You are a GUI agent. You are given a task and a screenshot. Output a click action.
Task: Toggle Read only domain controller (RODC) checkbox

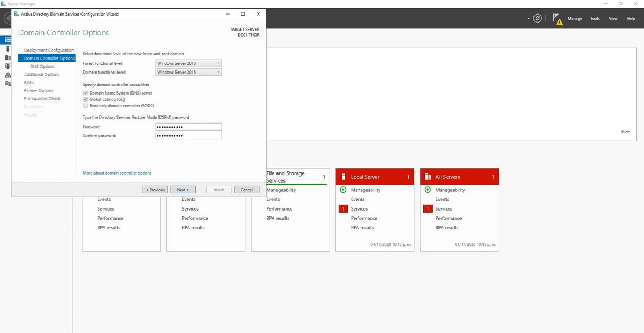click(x=85, y=106)
